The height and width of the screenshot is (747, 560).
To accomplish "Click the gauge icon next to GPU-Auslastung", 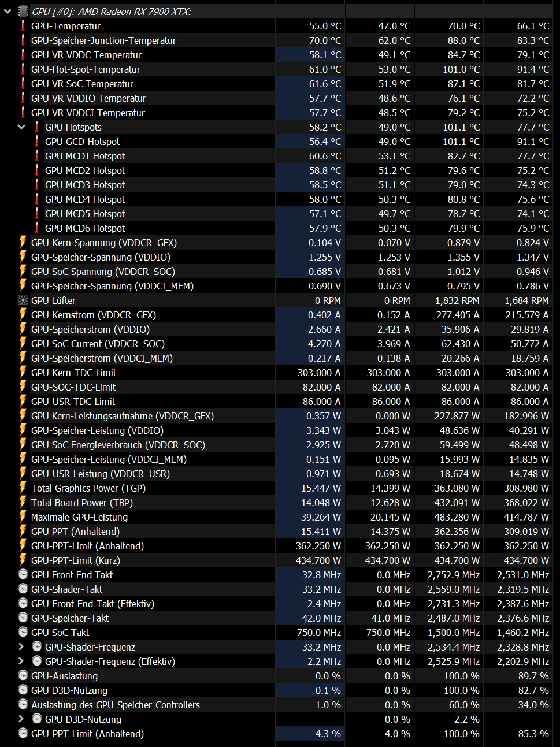I will (23, 675).
